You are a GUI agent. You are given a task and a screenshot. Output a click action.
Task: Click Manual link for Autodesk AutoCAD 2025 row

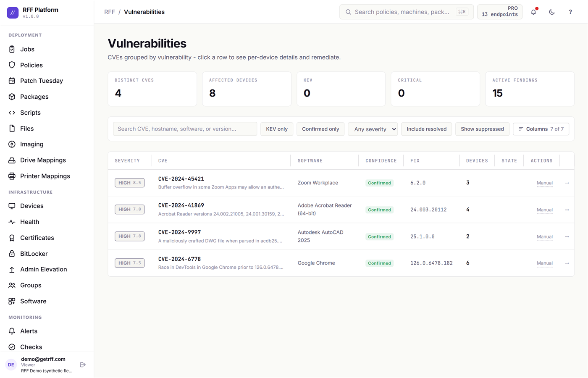click(x=544, y=236)
